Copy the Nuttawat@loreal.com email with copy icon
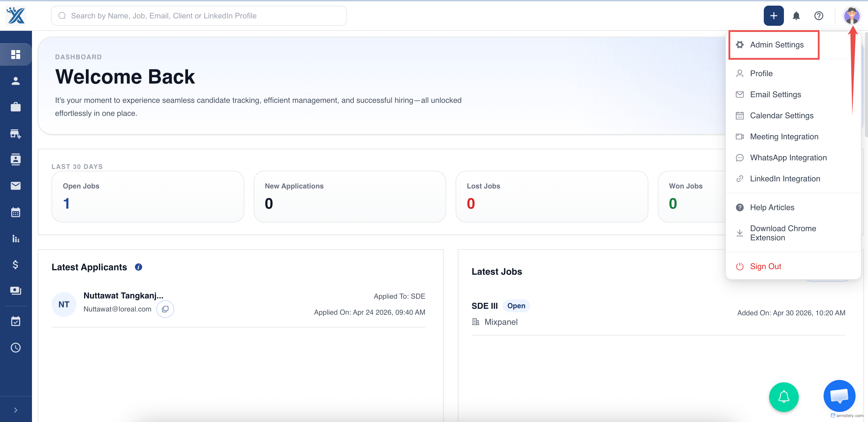Screen dimensions: 868x422 165,309
